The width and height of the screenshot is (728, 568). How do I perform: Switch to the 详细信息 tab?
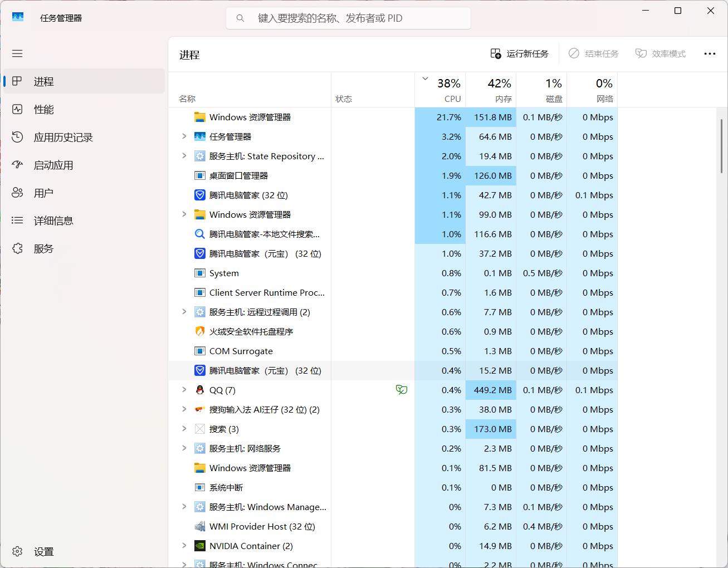[x=84, y=221]
